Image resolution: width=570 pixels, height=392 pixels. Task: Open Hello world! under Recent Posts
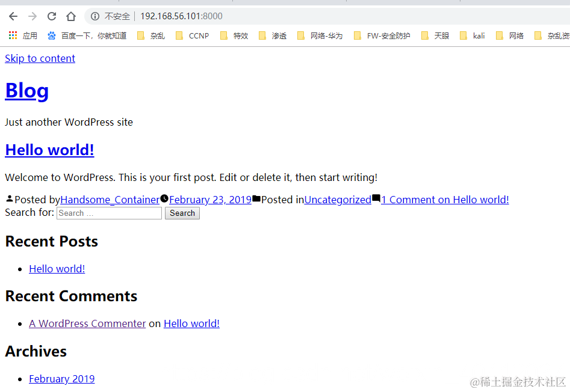(57, 269)
